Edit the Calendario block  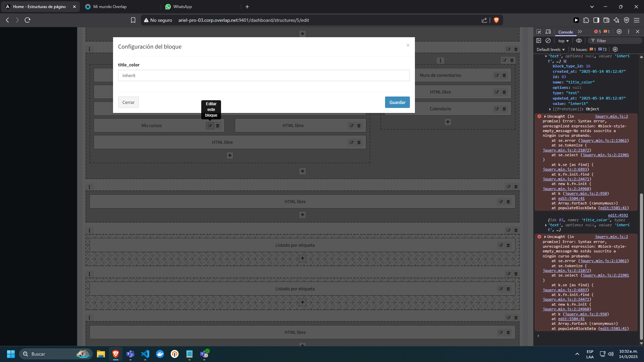click(497, 109)
